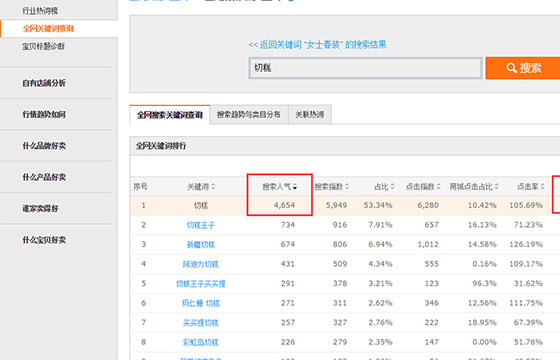Click the 126.19% click rate cell

526,245
